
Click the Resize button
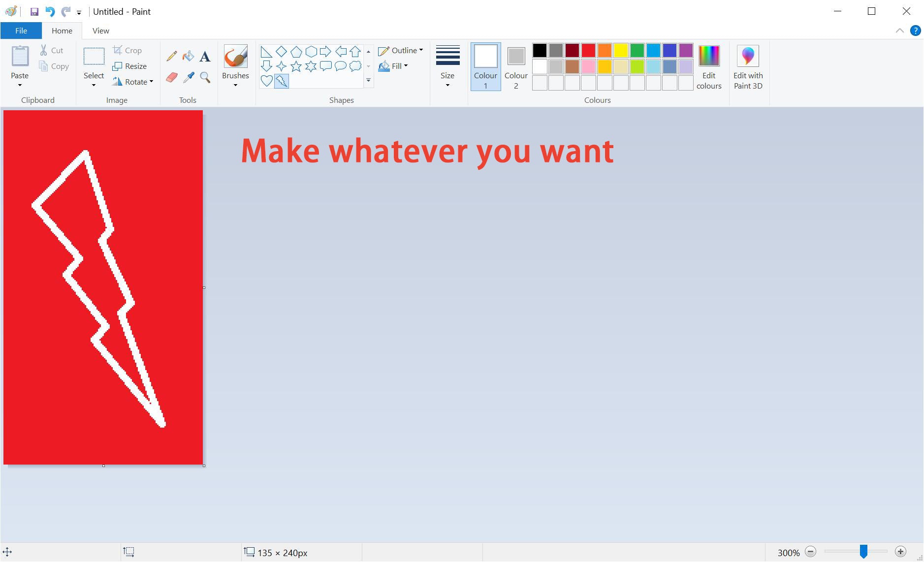130,66
